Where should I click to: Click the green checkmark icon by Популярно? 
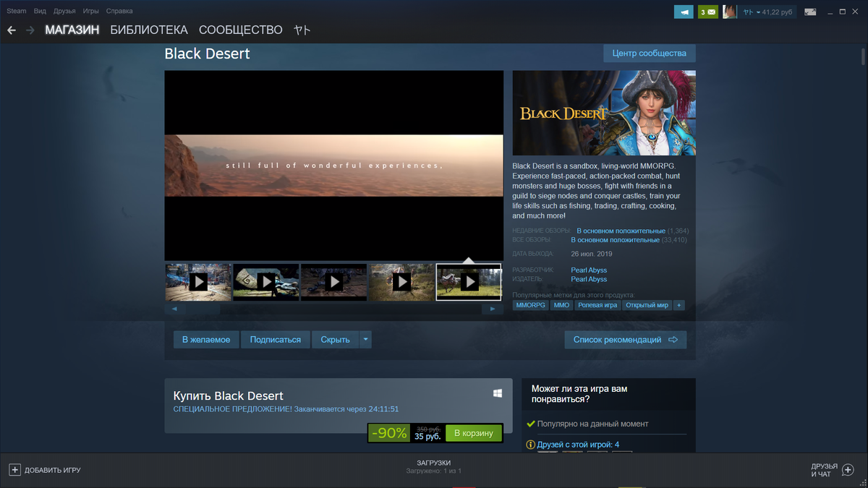coord(531,424)
